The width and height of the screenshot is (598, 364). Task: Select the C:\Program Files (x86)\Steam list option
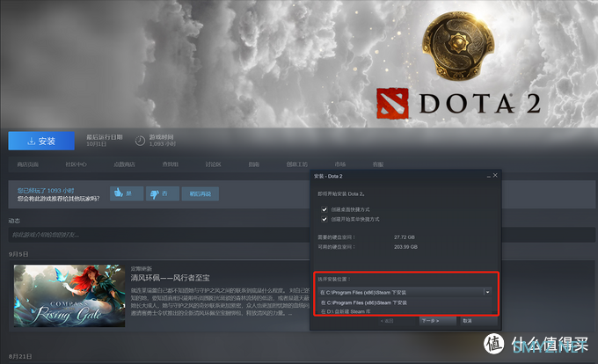tap(406, 302)
